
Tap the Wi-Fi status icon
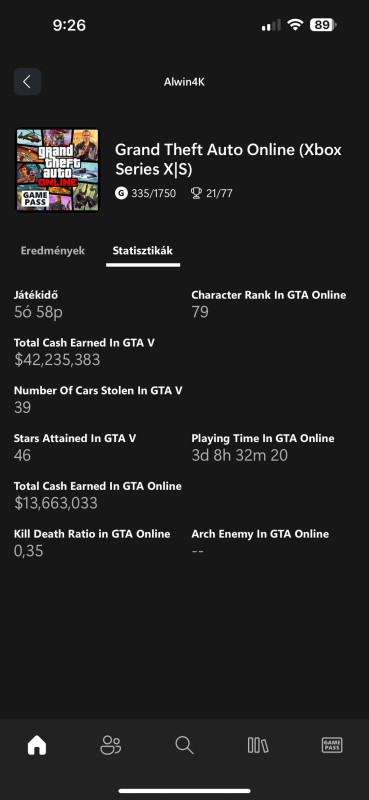click(295, 25)
